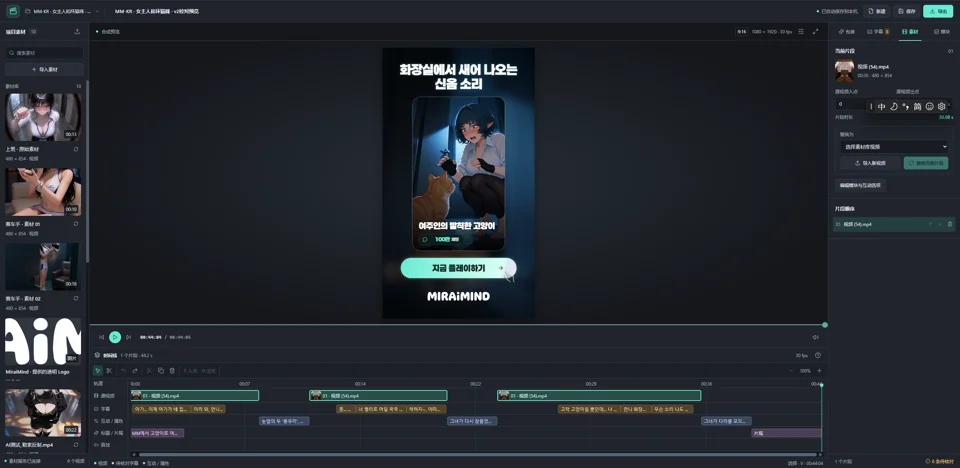
Task: Click the 100% timeline zoom value
Action: tap(805, 371)
